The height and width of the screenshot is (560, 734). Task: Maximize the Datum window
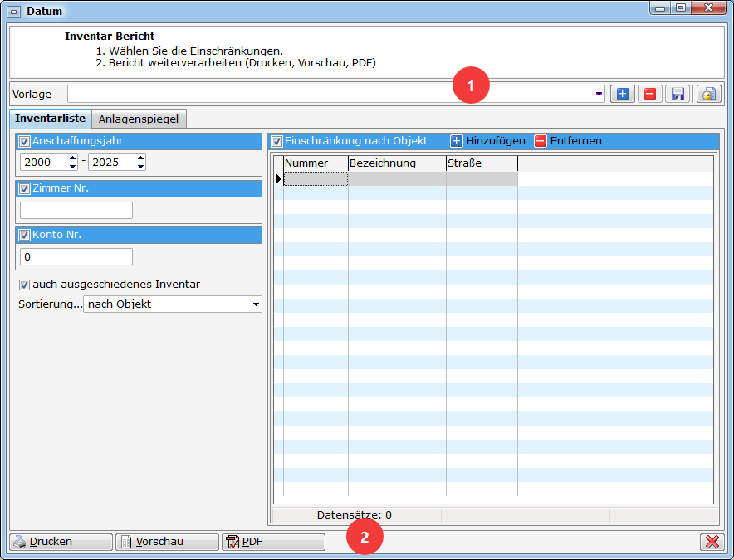[681, 8]
